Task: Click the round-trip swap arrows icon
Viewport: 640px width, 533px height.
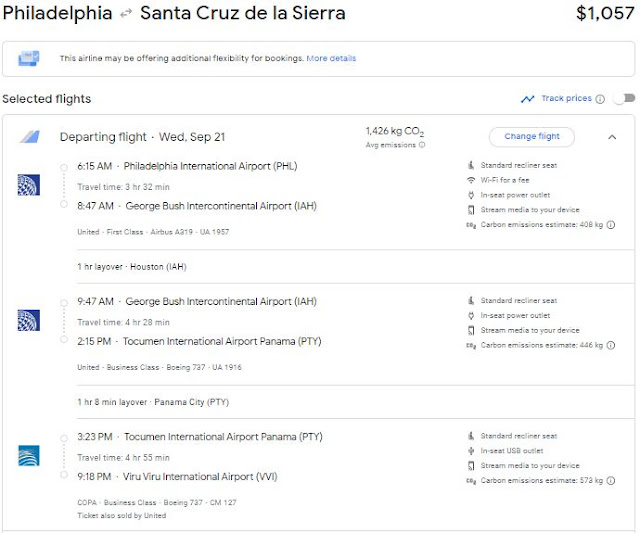Action: (x=126, y=15)
